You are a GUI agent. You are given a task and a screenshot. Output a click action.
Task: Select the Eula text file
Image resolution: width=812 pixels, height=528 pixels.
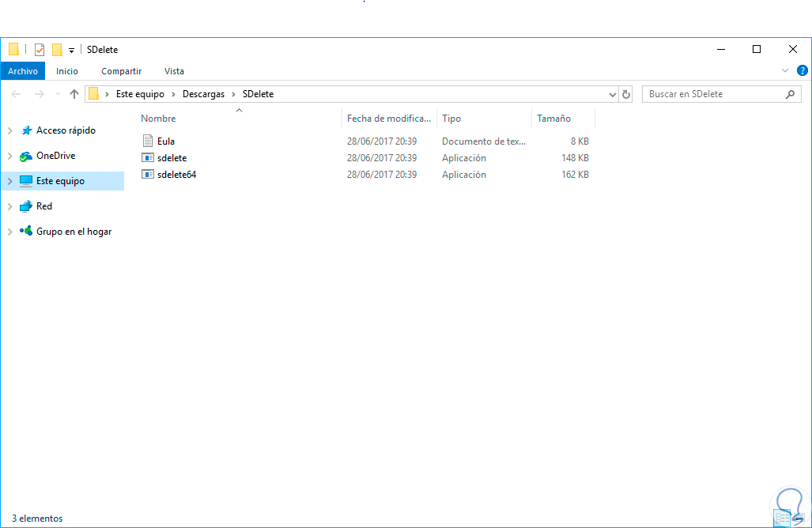pos(166,141)
